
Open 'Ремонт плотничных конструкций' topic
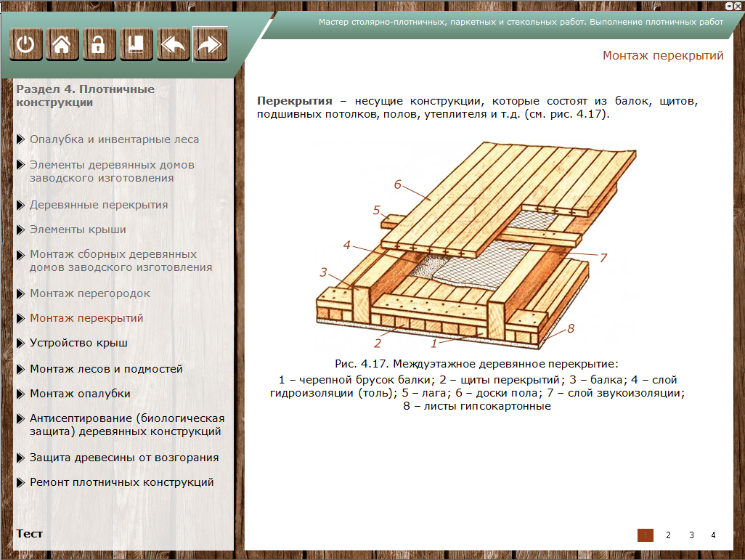click(121, 482)
